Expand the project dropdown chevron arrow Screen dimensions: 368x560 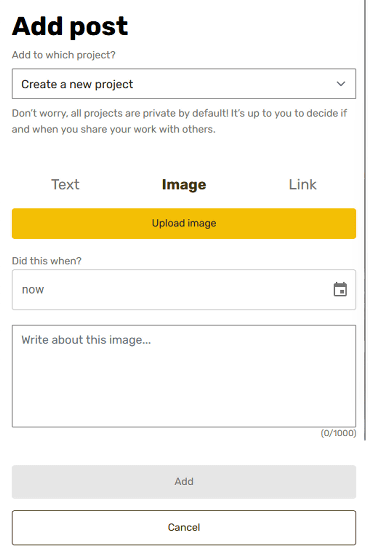click(341, 84)
